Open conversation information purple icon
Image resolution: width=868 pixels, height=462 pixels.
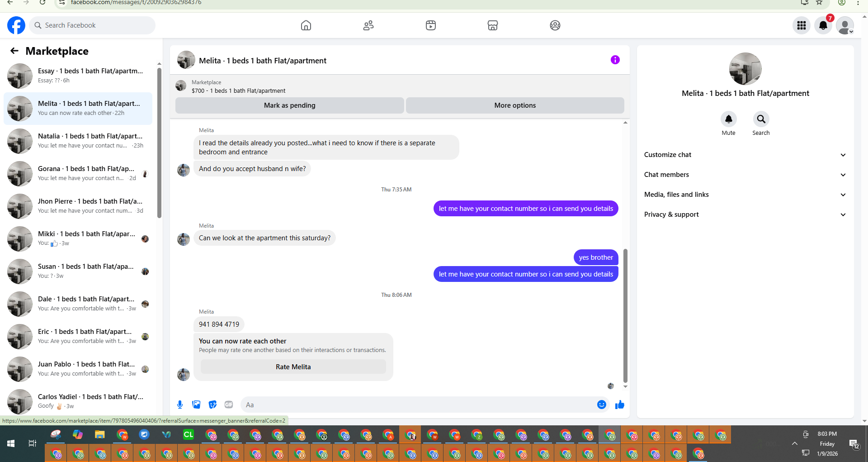pyautogui.click(x=615, y=60)
